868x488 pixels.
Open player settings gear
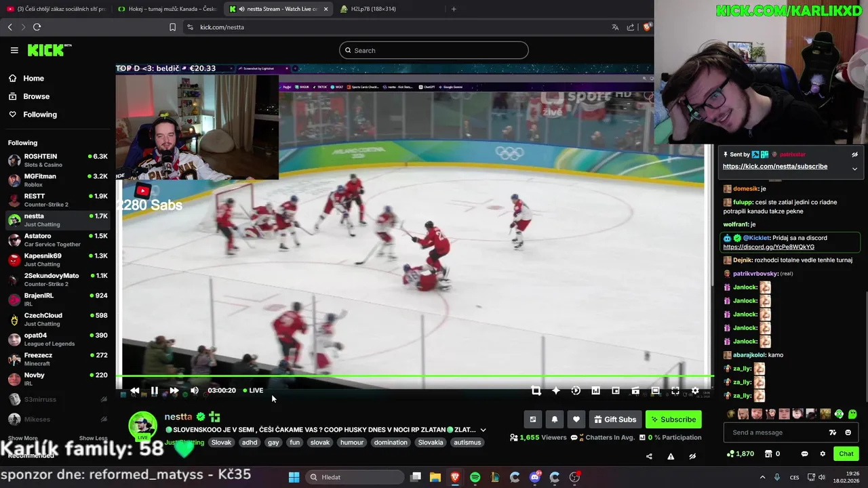(695, 390)
